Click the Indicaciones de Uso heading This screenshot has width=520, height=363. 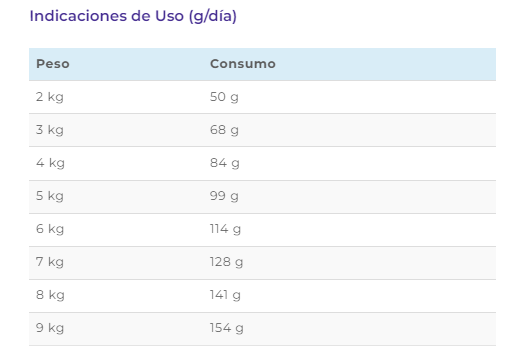[133, 16]
